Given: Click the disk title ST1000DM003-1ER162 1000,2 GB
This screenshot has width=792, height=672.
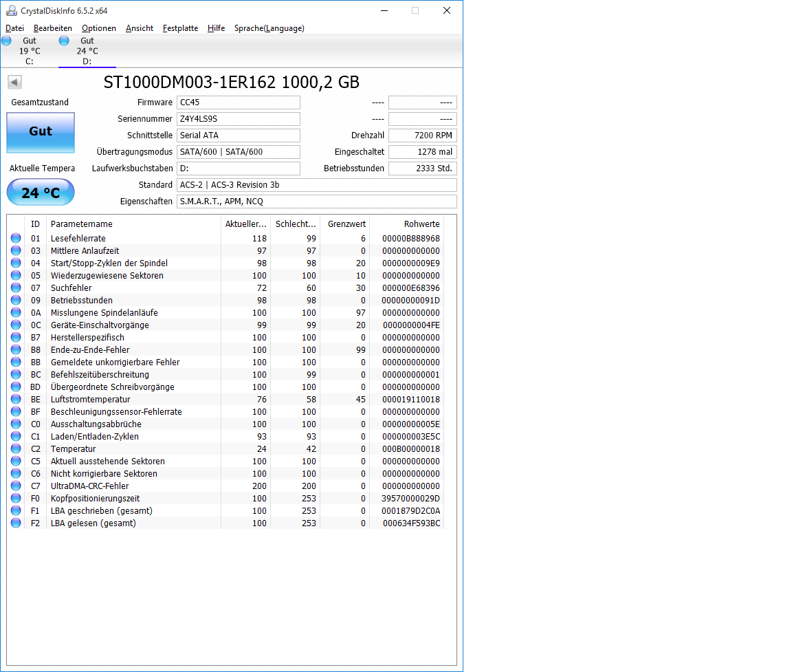Looking at the screenshot, I should point(231,82).
